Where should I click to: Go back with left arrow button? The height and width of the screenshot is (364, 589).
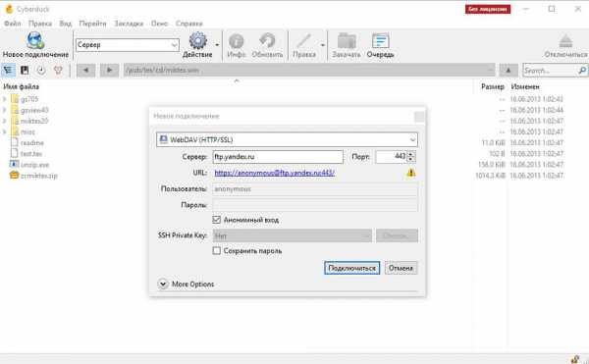[85, 71]
